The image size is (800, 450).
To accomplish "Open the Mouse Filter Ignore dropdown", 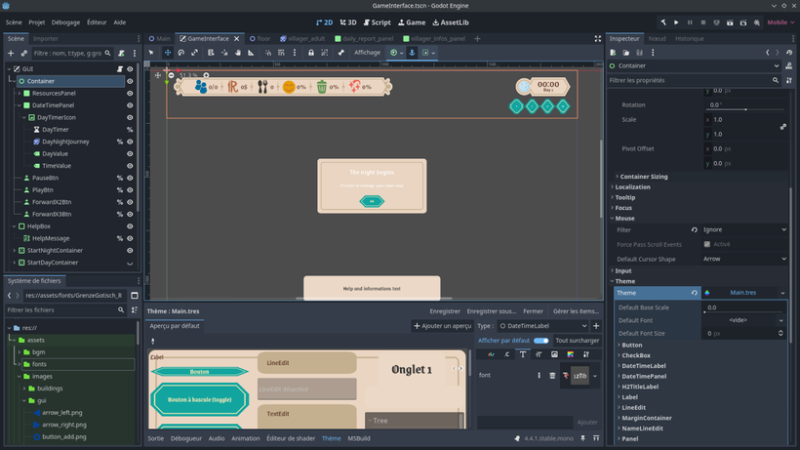I will tap(744, 230).
